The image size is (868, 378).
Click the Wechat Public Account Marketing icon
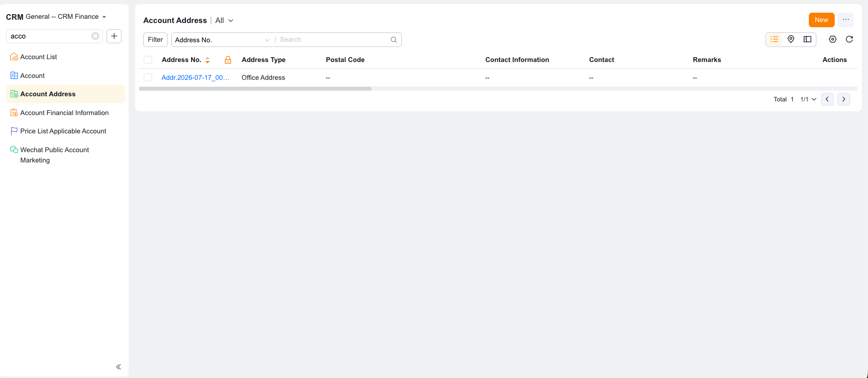pos(14,150)
